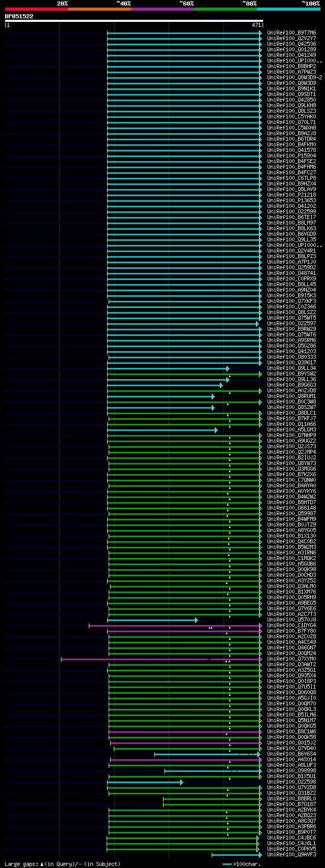Click hit label UniRef100_Q39617

pyautogui.click(x=291, y=362)
